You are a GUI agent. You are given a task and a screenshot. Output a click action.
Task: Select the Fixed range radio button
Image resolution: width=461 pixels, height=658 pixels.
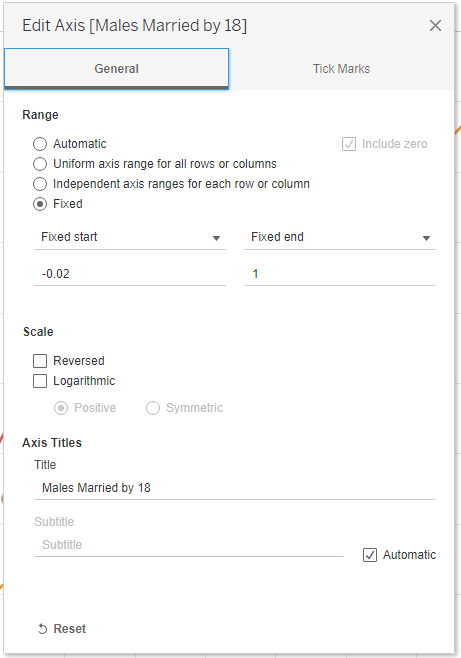[40, 204]
